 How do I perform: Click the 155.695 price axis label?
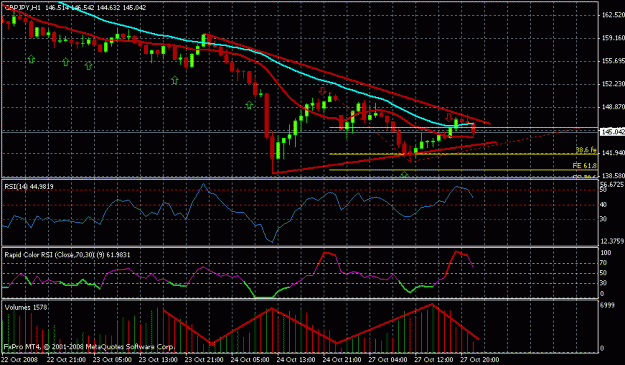[x=613, y=61]
